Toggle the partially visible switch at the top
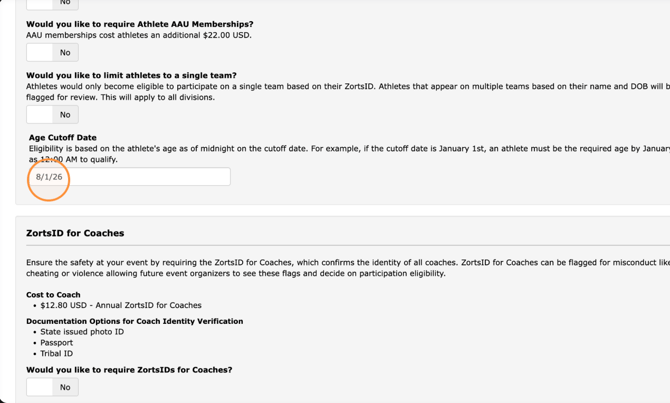This screenshot has height=403, width=670. 52,3
